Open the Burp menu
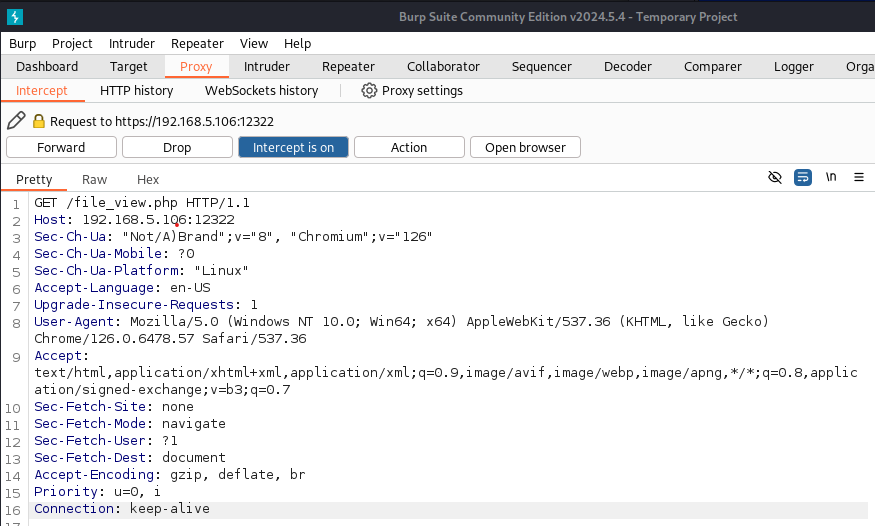This screenshot has width=875, height=526. click(x=22, y=44)
